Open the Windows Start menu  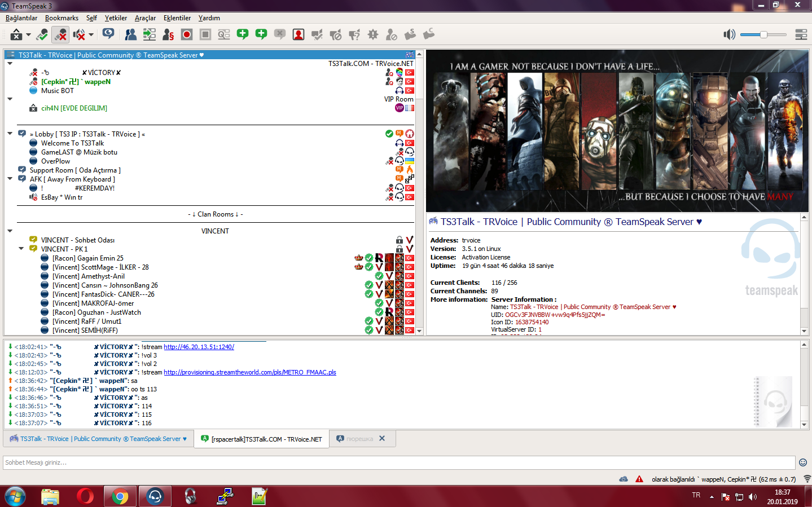tap(15, 496)
